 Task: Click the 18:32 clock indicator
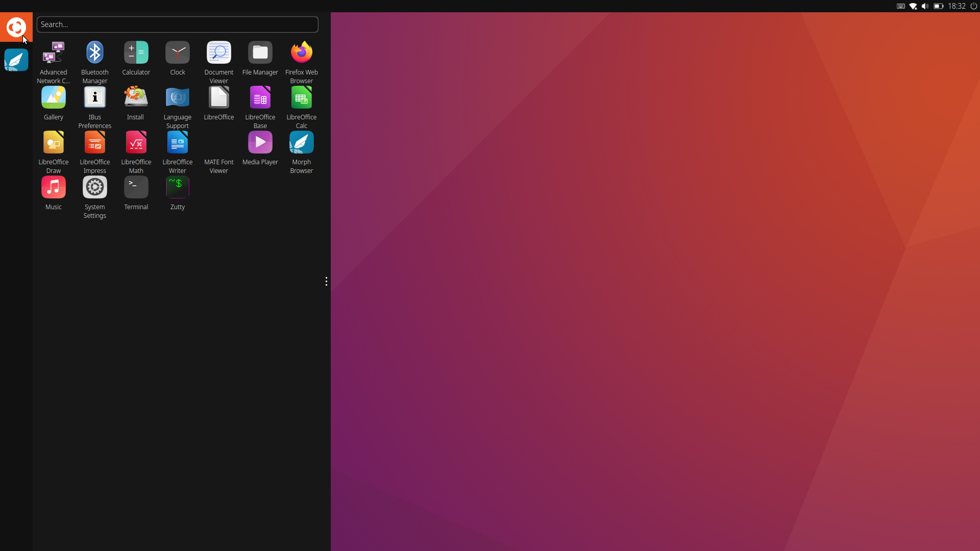[957, 6]
